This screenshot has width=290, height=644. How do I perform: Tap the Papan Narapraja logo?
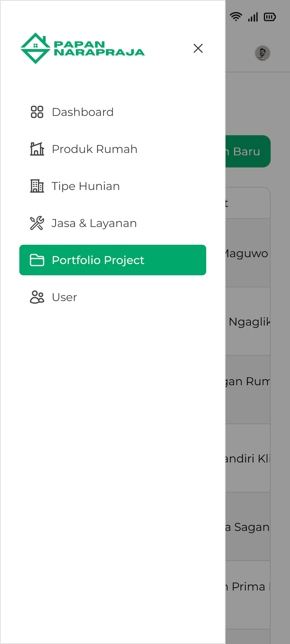83,48
